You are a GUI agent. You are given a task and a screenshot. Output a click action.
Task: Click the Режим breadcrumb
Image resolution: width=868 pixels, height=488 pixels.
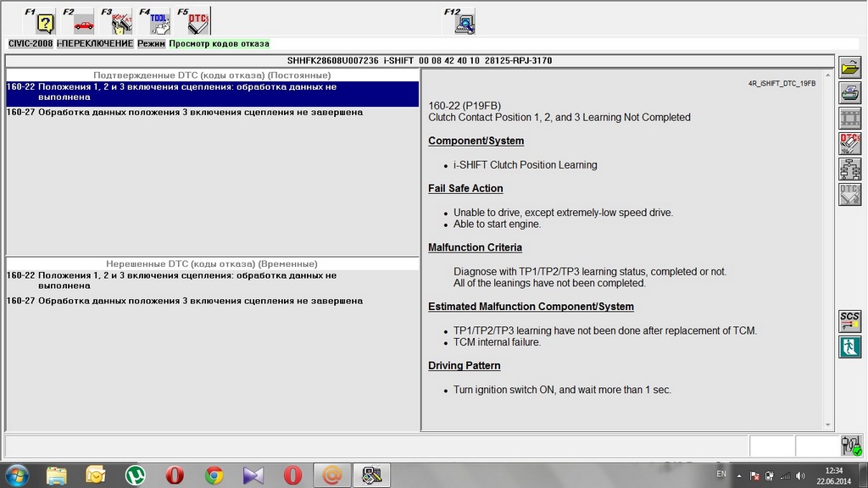pos(151,44)
